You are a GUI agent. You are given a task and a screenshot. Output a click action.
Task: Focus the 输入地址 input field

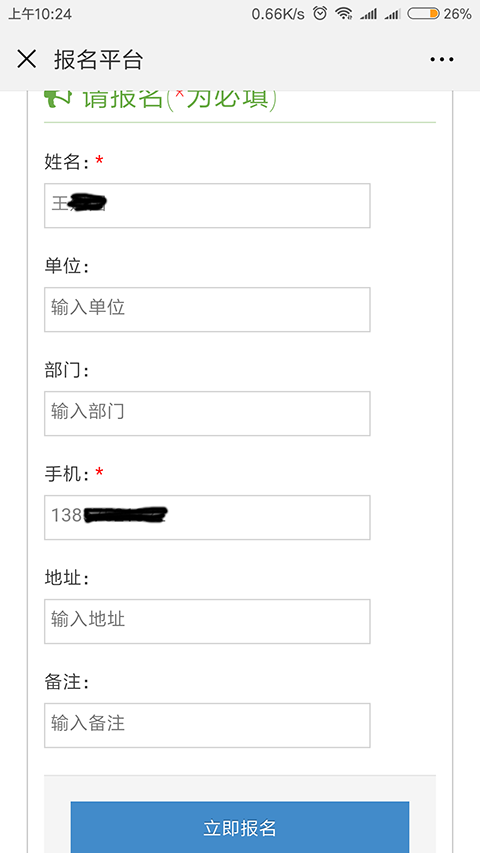pos(207,621)
